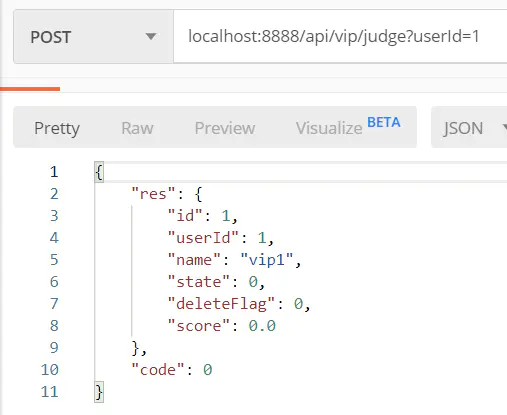Click the "deleteFlag" key on line 7

coord(221,304)
